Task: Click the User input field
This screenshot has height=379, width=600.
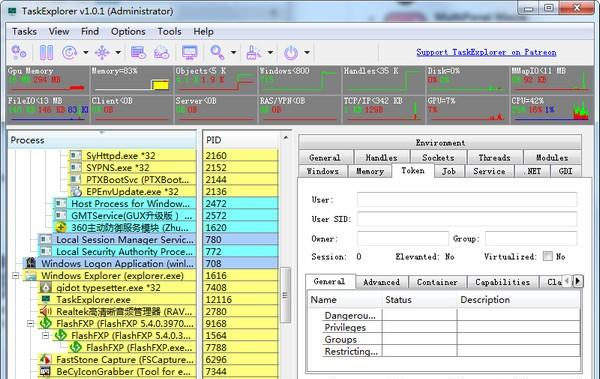Action: 467,199
